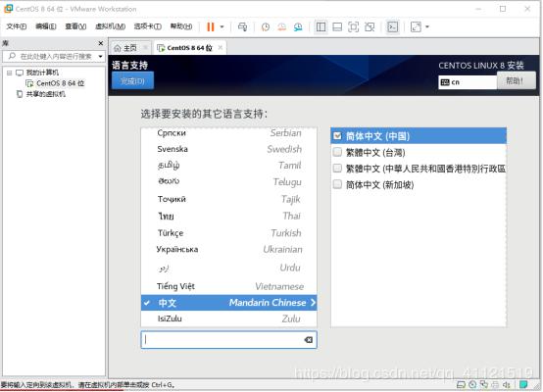Select Тоҷикӣ Tajik language row
The height and width of the screenshot is (392, 543).
tap(229, 199)
